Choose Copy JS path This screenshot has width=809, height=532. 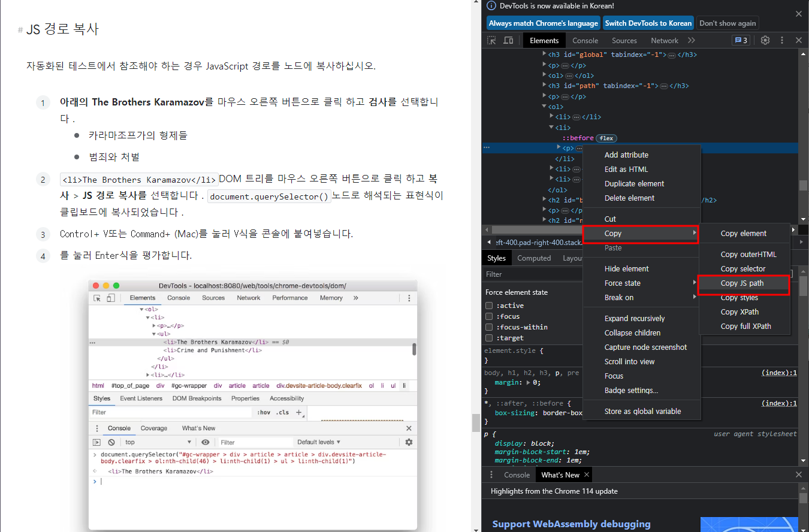(744, 283)
